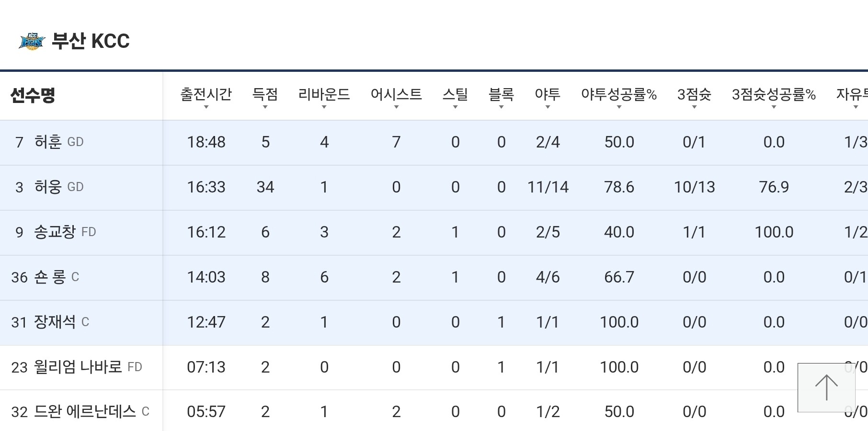This screenshot has width=868, height=431.
Task: Sort by 스틸 column arrow
Action: [x=455, y=107]
